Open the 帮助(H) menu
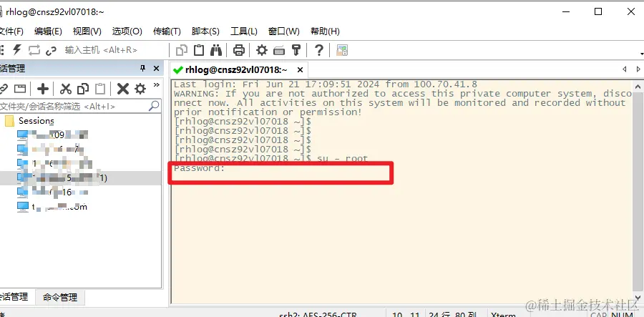This screenshot has width=644, height=317. coord(325,31)
